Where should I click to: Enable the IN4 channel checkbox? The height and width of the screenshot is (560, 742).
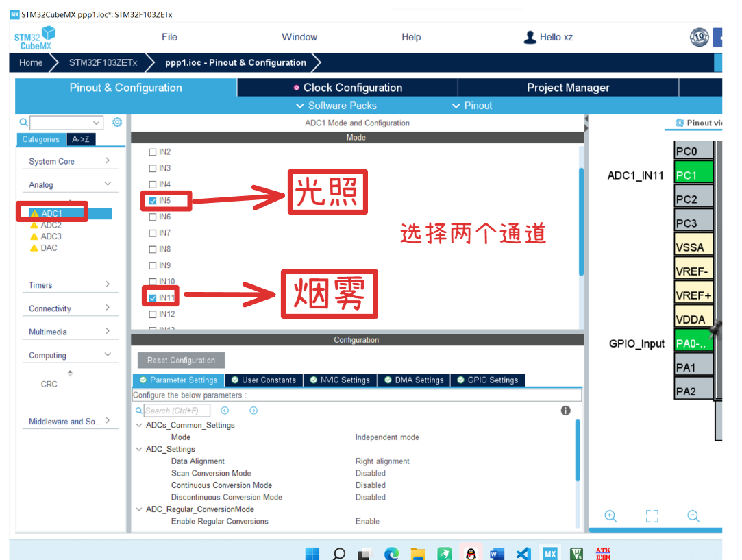point(152,184)
